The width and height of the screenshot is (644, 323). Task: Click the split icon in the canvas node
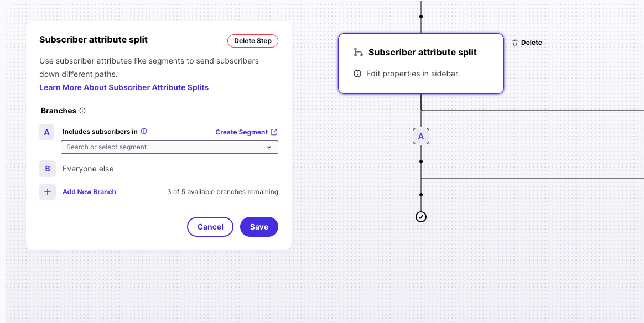click(358, 52)
